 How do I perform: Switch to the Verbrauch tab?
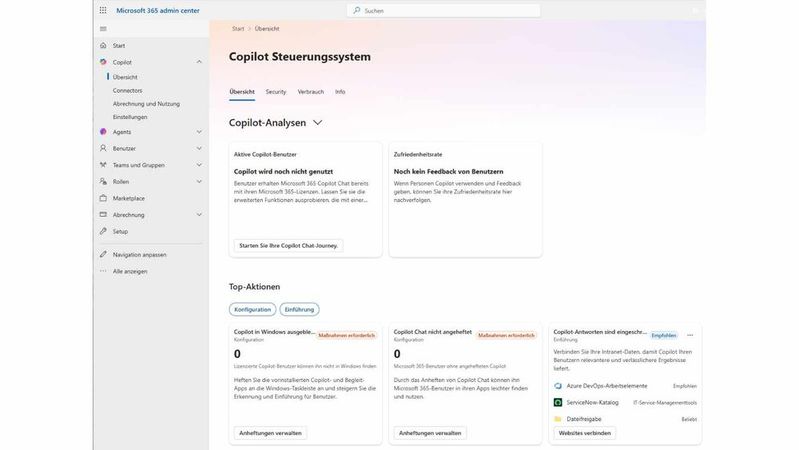(x=311, y=92)
